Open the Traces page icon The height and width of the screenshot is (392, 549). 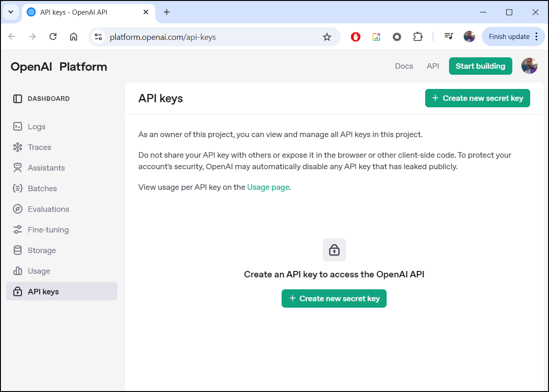17,147
